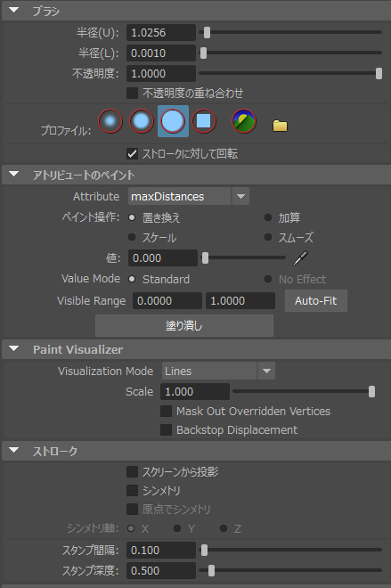
Task: Click the eyedropper to pick value
Action: (300, 258)
